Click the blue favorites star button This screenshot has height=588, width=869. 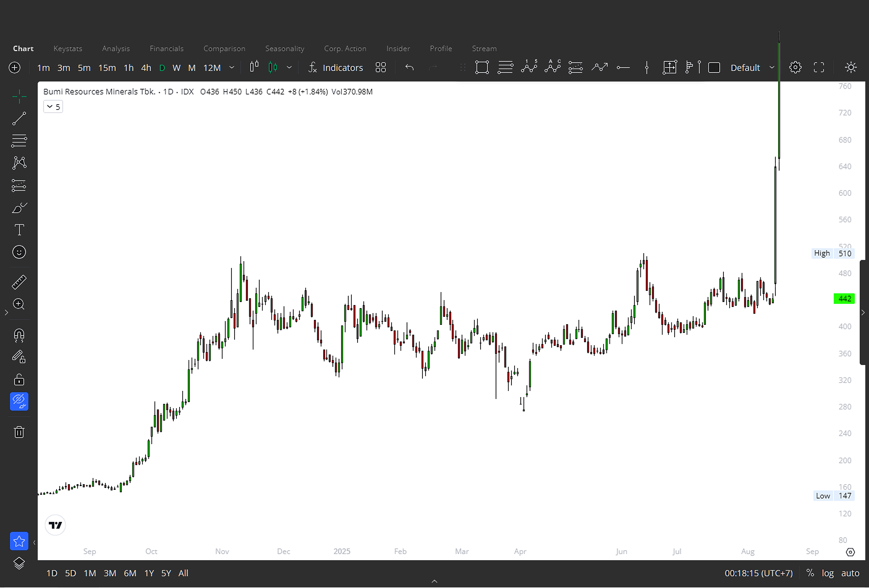click(19, 541)
